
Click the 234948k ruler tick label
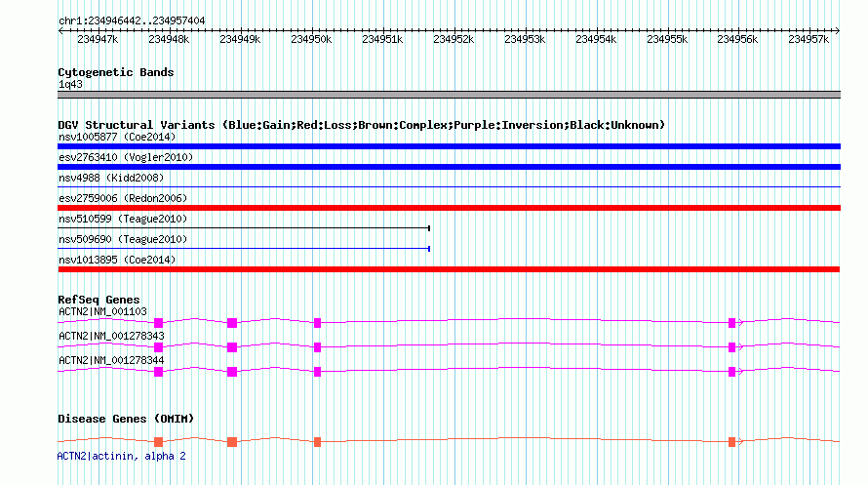pyautogui.click(x=169, y=39)
